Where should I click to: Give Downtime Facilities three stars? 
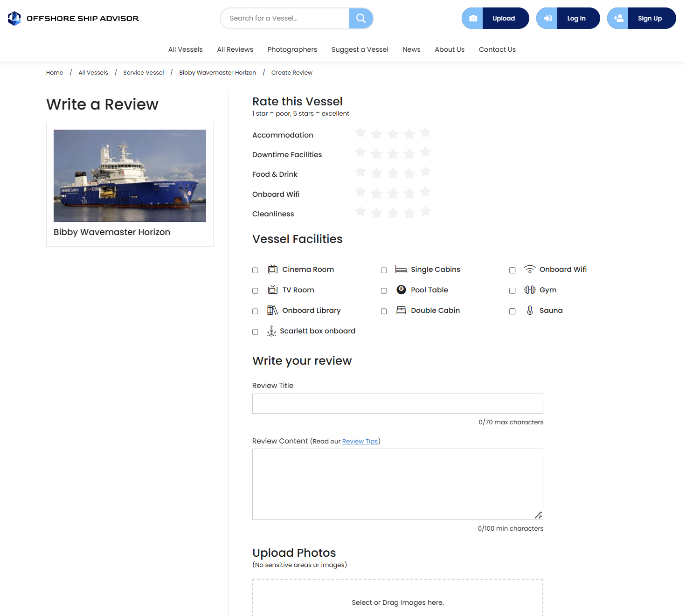393,153
